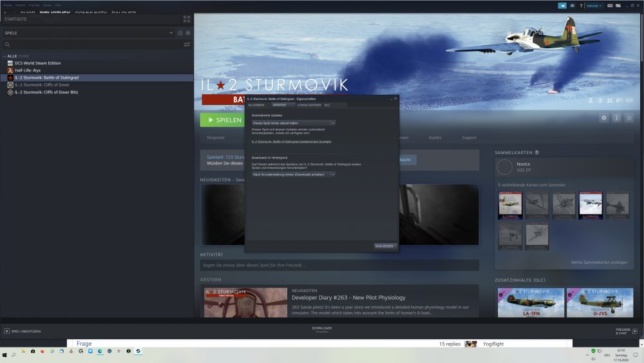
Task: Open VR mode icon in title bar
Action: (x=610, y=6)
